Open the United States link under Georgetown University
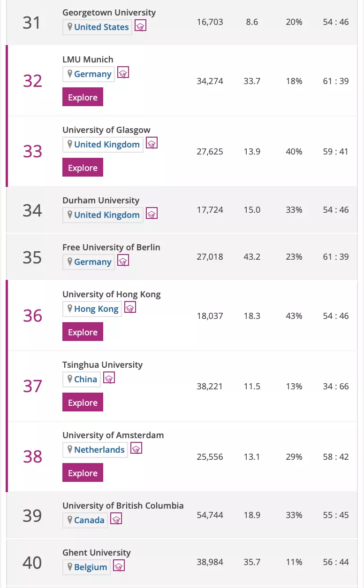This screenshot has height=588, width=364. click(x=101, y=27)
